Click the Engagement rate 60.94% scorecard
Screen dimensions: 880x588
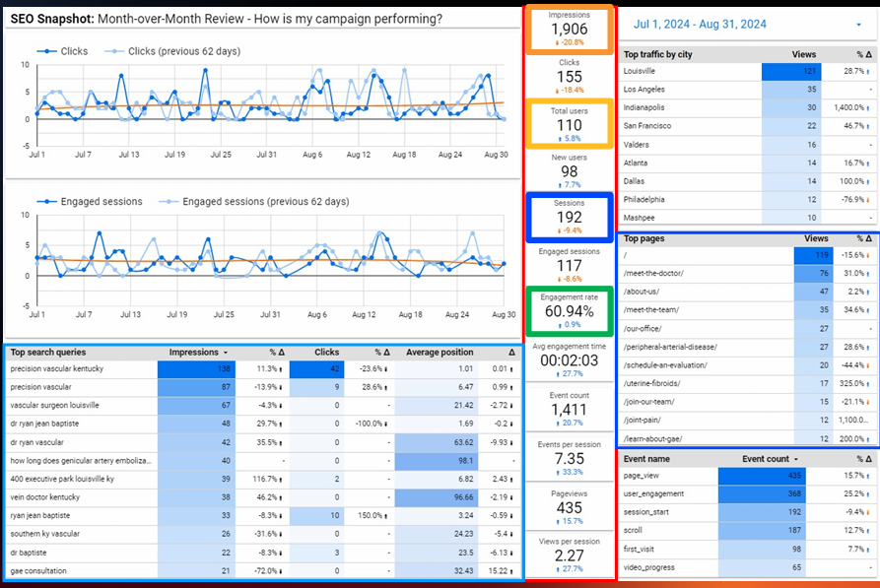coord(569,310)
